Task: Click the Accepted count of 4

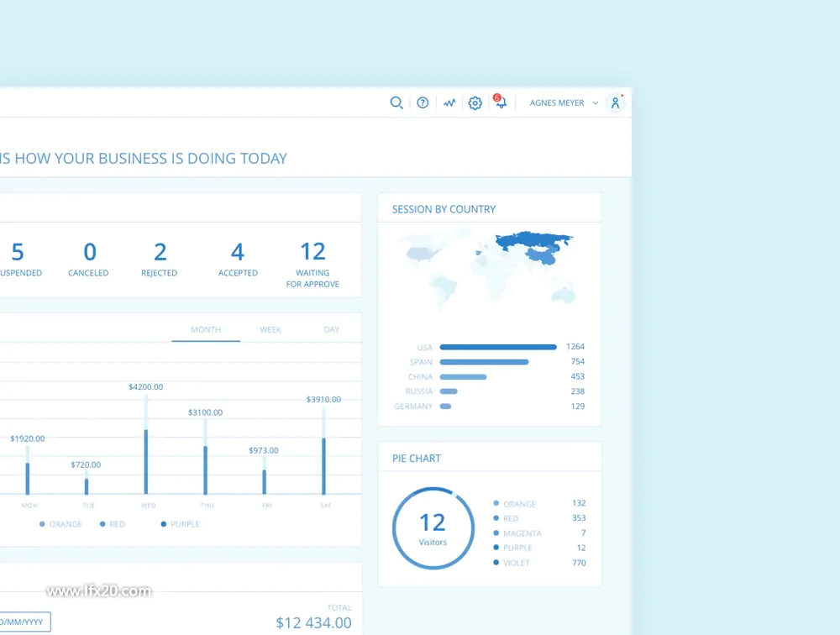Action: coord(238,252)
